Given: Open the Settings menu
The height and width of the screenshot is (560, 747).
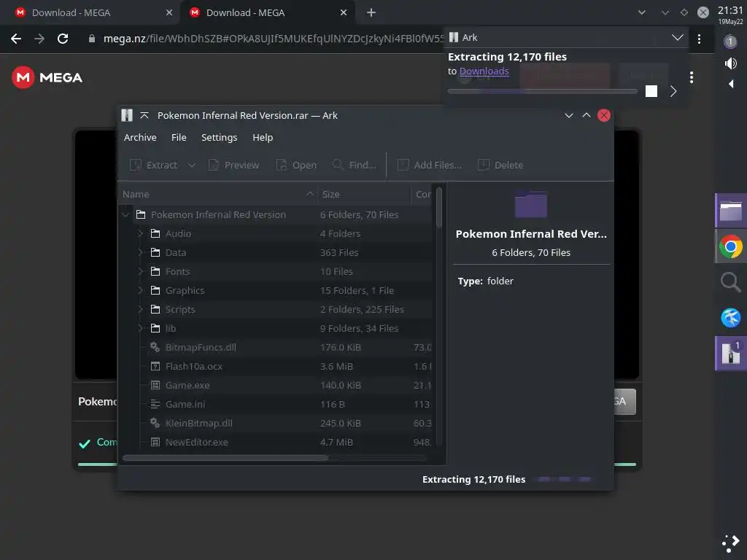Looking at the screenshot, I should point(219,137).
